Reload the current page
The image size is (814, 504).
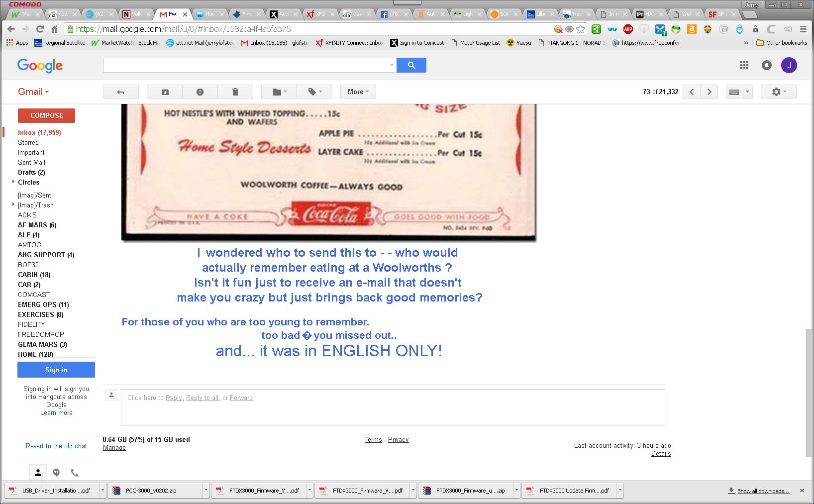pos(40,29)
